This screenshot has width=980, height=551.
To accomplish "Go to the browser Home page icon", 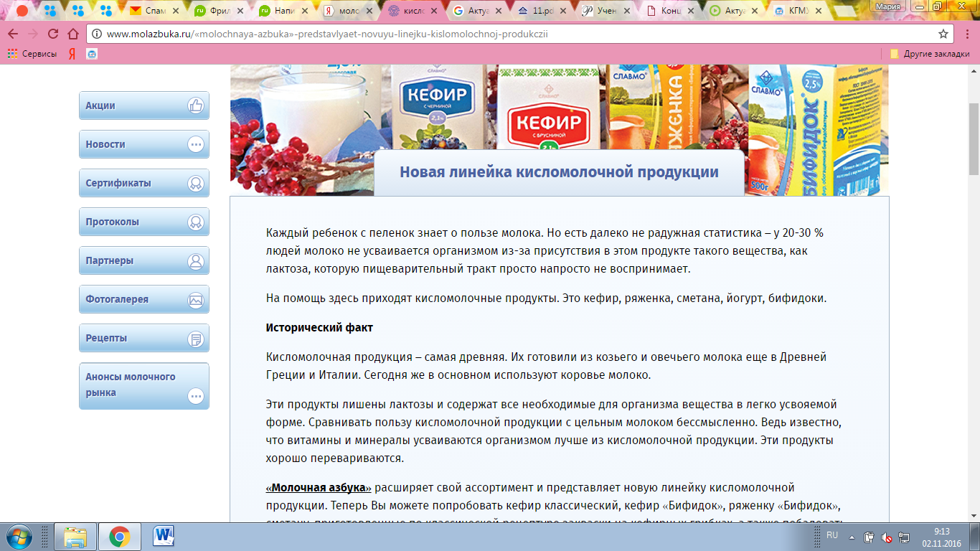I will click(72, 34).
